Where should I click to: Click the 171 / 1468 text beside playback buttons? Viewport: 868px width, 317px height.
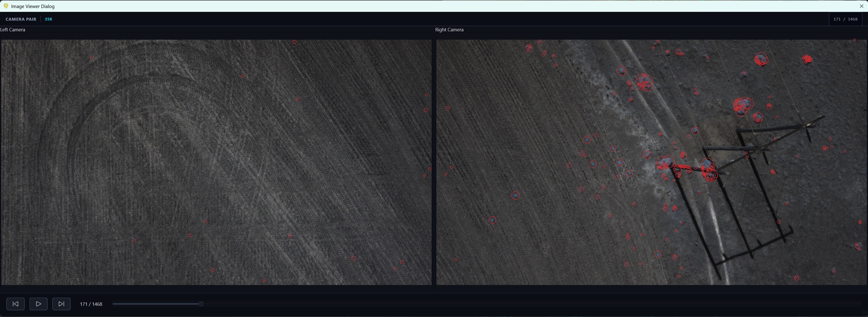91,304
